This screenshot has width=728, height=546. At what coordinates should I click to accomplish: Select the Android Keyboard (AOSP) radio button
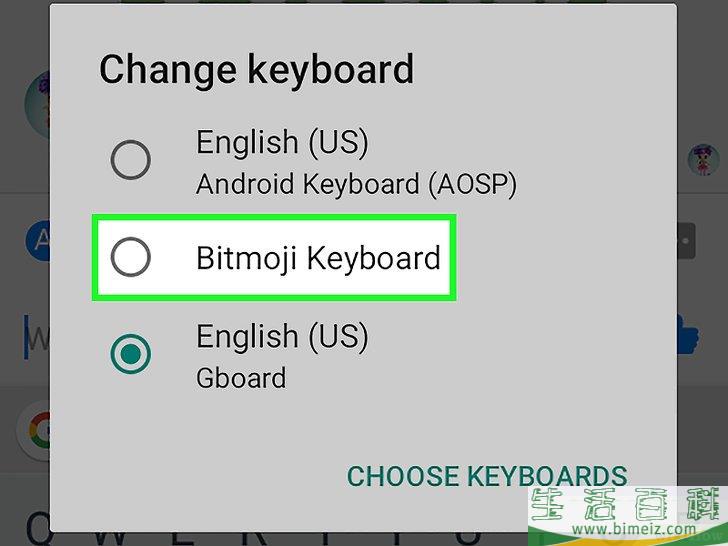(130, 160)
